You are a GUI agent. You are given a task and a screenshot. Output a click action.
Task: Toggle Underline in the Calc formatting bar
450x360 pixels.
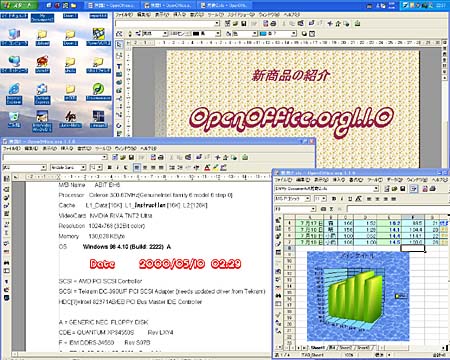350,199
